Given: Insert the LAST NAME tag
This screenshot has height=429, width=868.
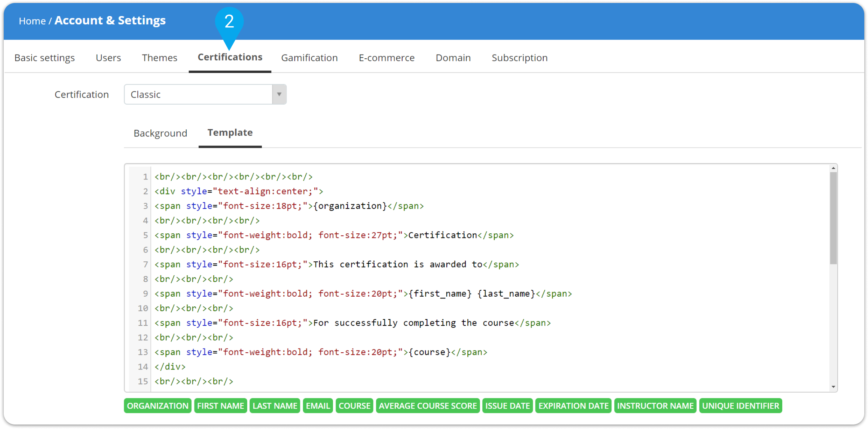Looking at the screenshot, I should point(275,406).
